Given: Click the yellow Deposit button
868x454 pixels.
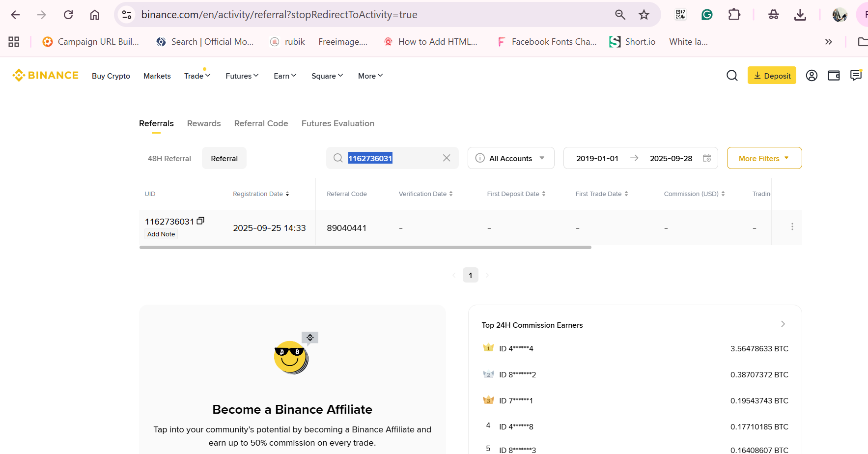Looking at the screenshot, I should point(772,76).
